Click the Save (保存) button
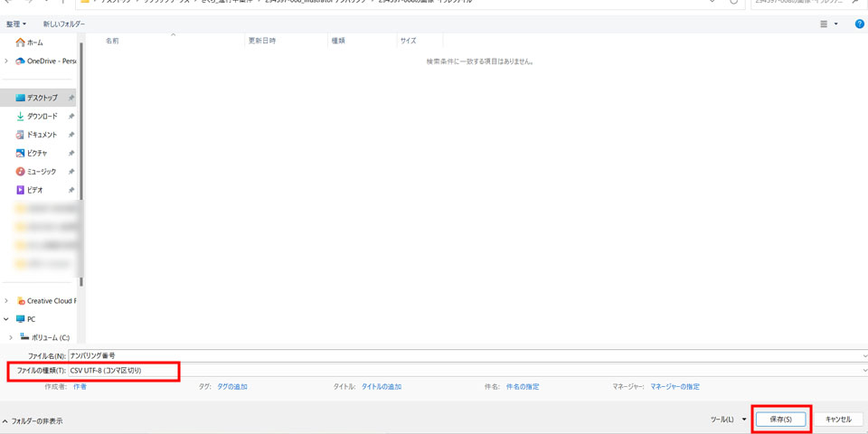868x434 pixels. [780, 420]
